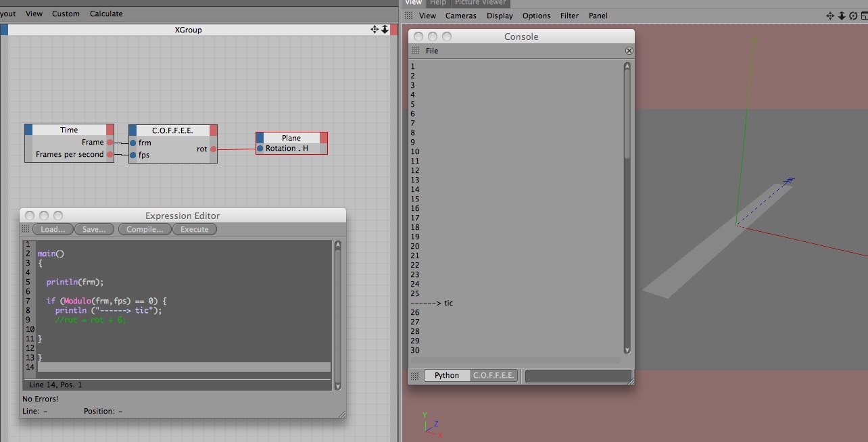The image size is (868, 442).
Task: Click the Frames per second output port
Action: click(110, 155)
